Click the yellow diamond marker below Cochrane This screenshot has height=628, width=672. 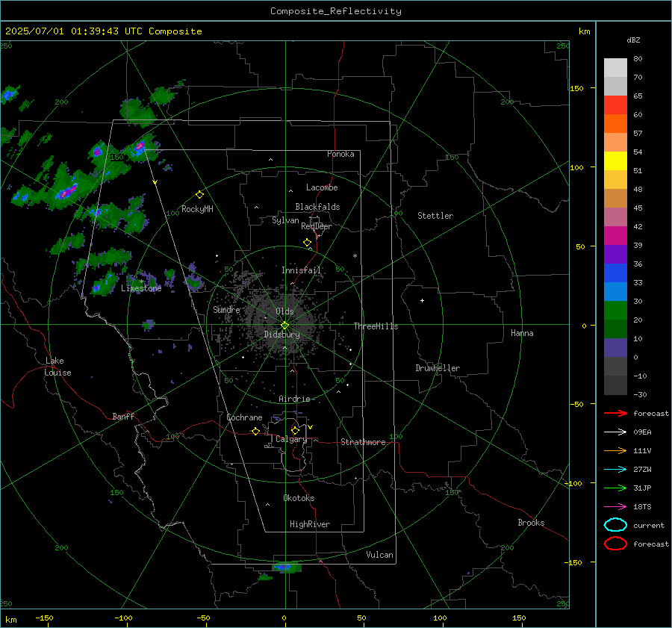pos(255,431)
